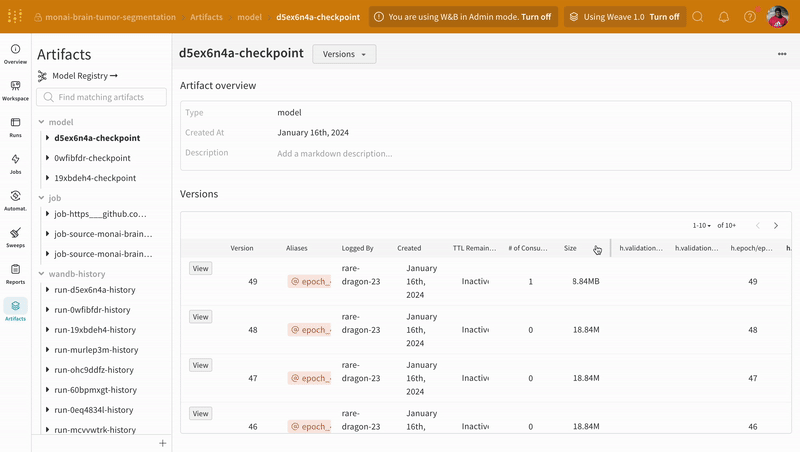This screenshot has height=452, width=800.
Task: Click the Artifacts breadcrumb
Action: coord(206,17)
